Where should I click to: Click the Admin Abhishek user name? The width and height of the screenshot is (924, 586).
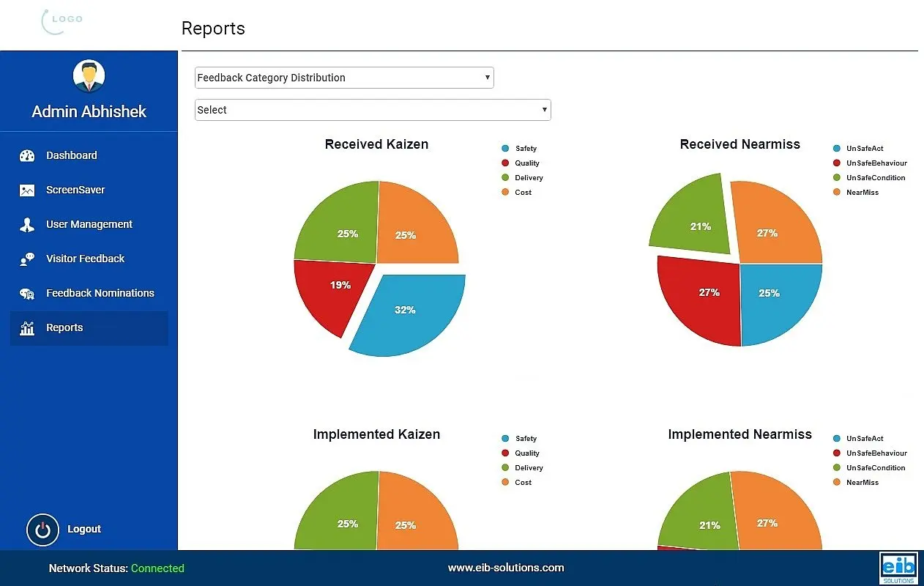tap(89, 112)
